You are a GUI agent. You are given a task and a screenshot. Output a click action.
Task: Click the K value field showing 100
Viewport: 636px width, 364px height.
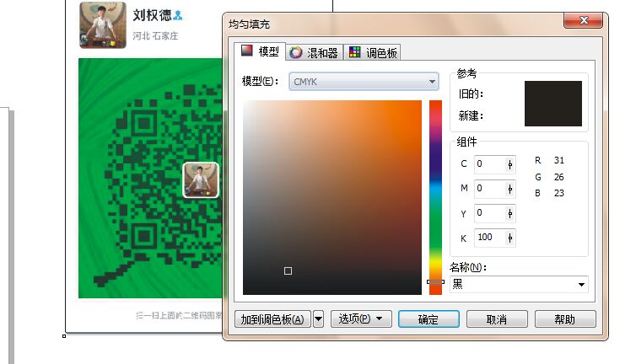pos(489,238)
